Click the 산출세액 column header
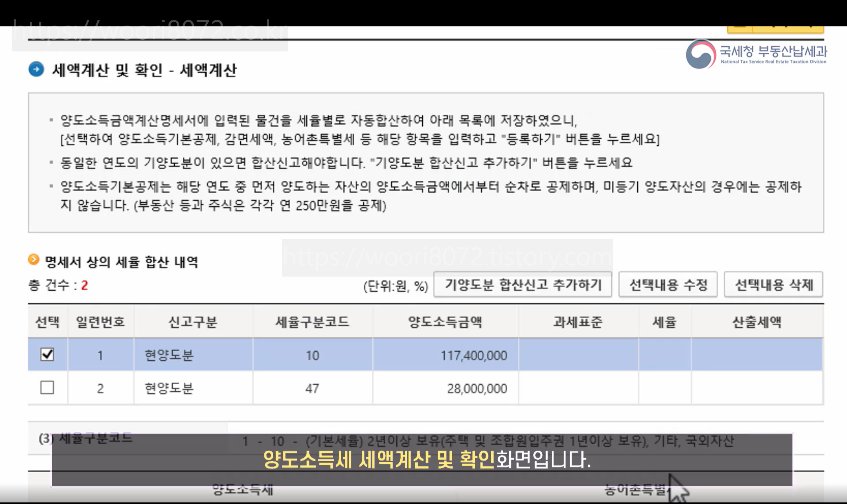Viewport: 847px width, 504px height. [757, 322]
